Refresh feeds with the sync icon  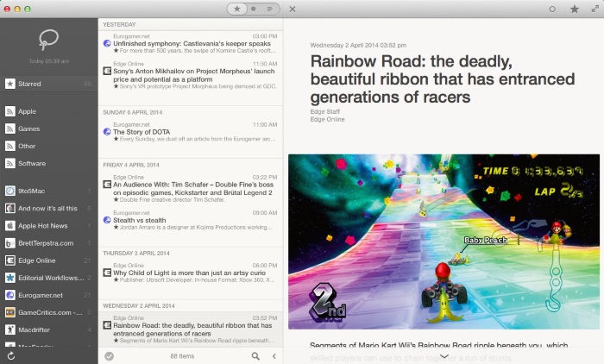(x=10, y=356)
